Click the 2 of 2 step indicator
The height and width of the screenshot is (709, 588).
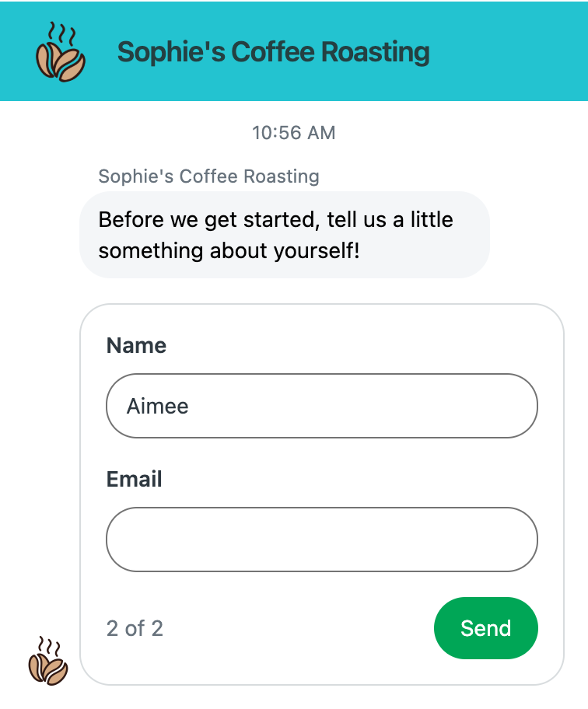135,628
